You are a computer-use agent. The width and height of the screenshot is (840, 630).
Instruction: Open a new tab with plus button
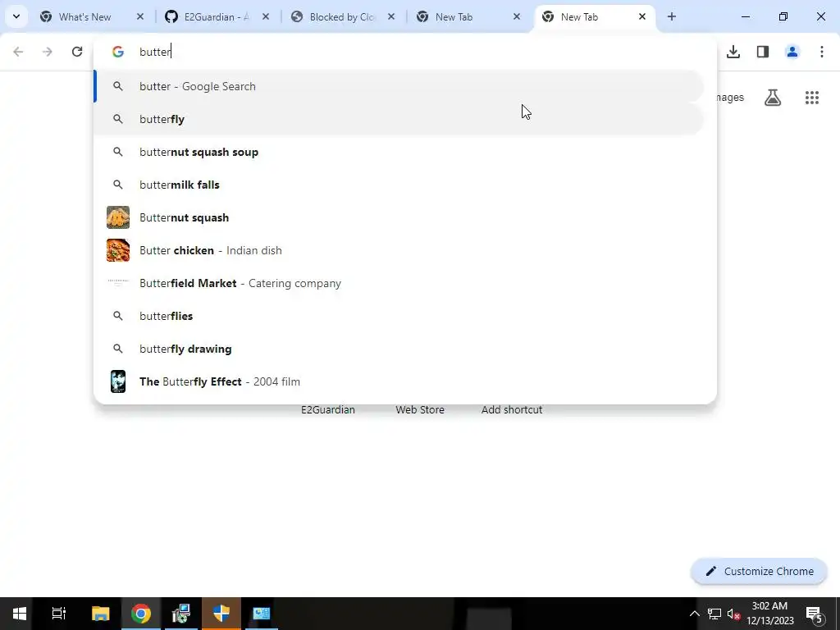[x=671, y=16]
